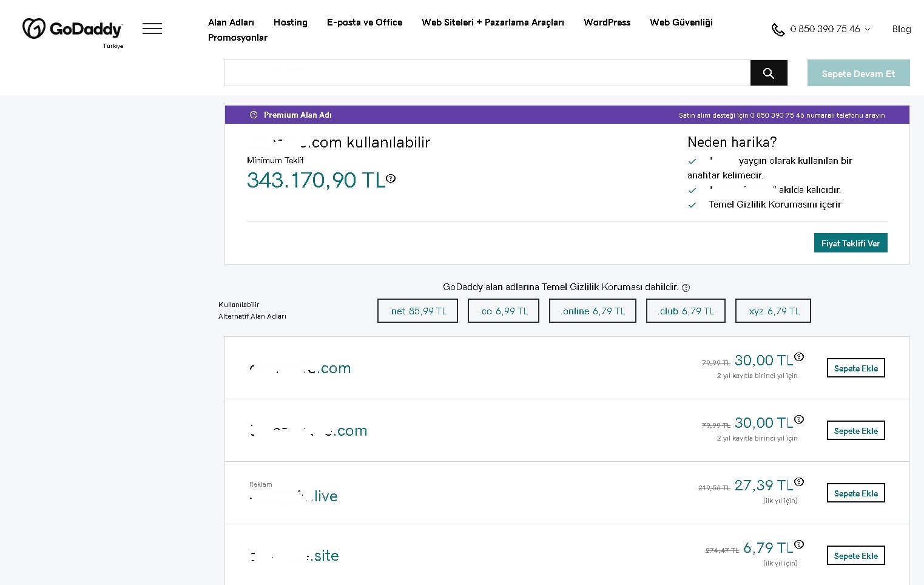Click the .live domain name text
Image resolution: width=924 pixels, height=585 pixels.
293,496
